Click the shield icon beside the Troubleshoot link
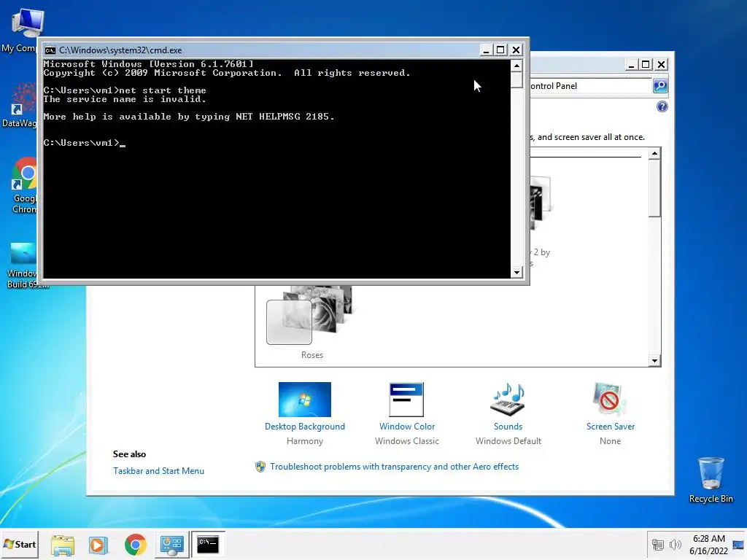747x560 pixels. [260, 467]
